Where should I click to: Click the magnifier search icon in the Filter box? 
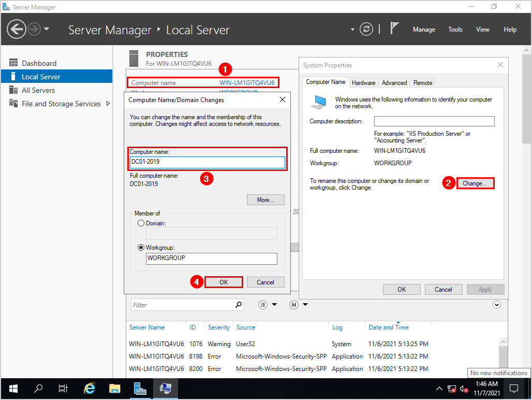pyautogui.click(x=239, y=305)
